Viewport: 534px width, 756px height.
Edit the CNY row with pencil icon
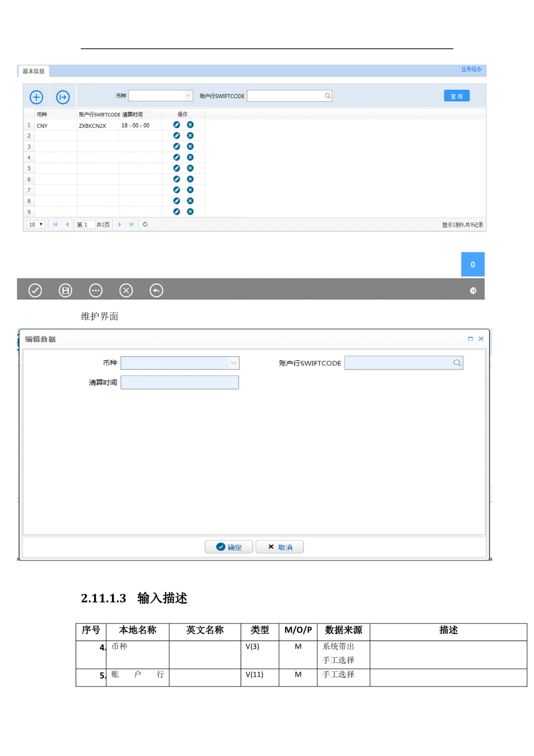coord(177,125)
